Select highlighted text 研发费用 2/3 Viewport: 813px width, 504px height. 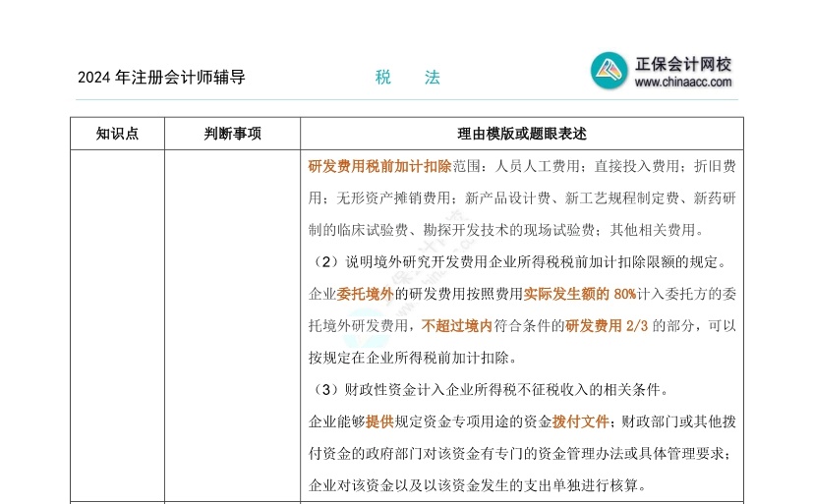607,326
